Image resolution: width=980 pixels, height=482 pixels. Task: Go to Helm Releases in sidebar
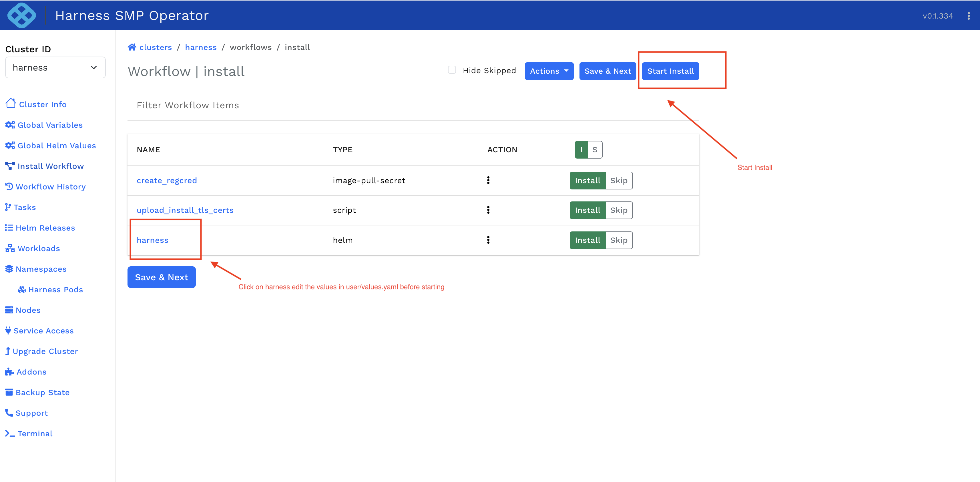[x=45, y=228]
